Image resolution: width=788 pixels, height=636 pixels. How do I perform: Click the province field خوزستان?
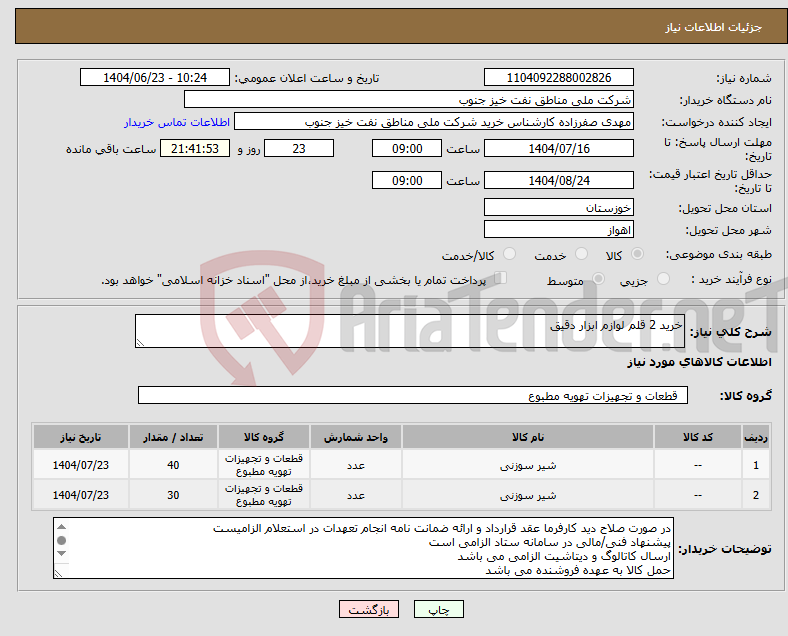[559, 207]
